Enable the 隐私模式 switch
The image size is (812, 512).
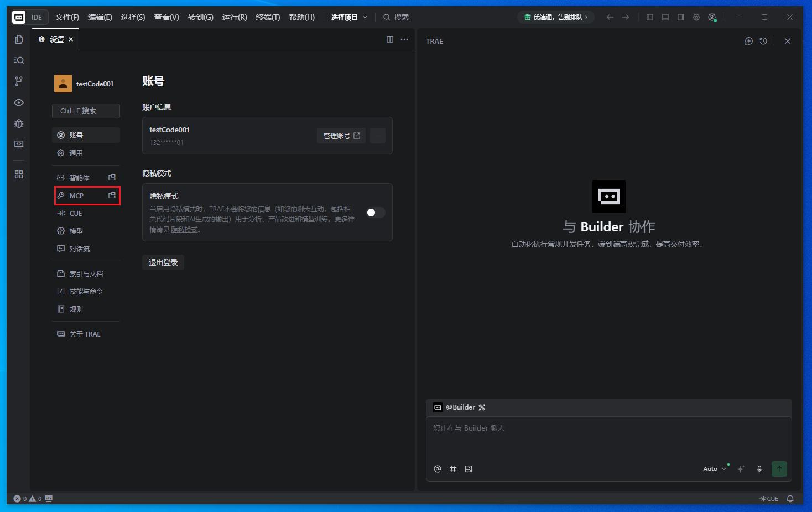[x=376, y=213]
